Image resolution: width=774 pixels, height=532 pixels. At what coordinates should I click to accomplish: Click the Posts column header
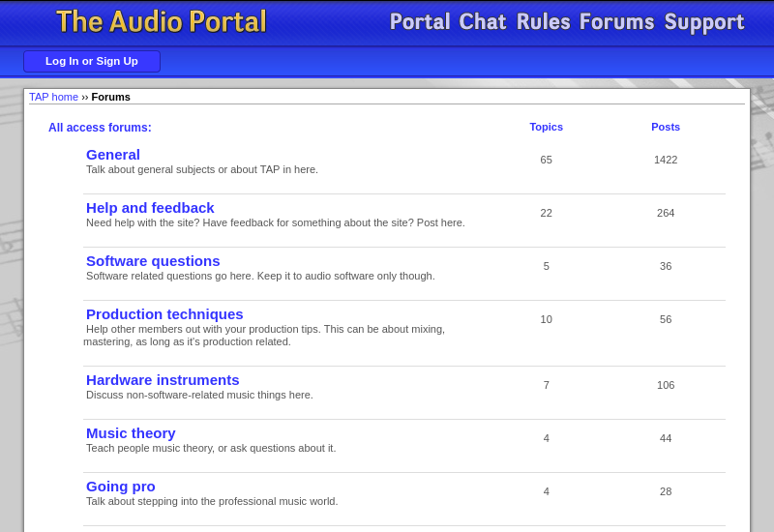(x=666, y=127)
